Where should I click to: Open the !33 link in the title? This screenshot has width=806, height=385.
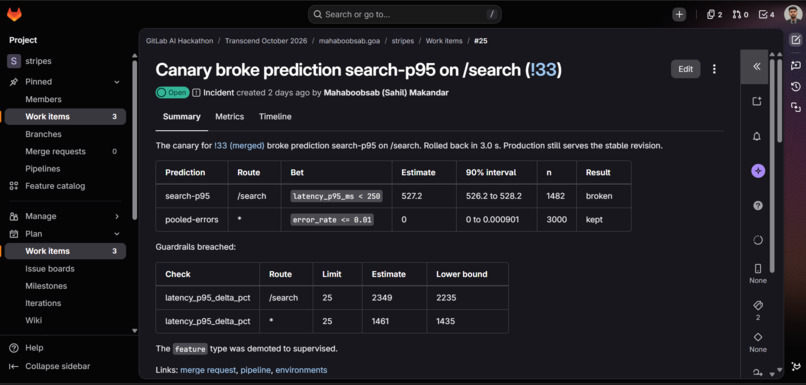tap(543, 69)
